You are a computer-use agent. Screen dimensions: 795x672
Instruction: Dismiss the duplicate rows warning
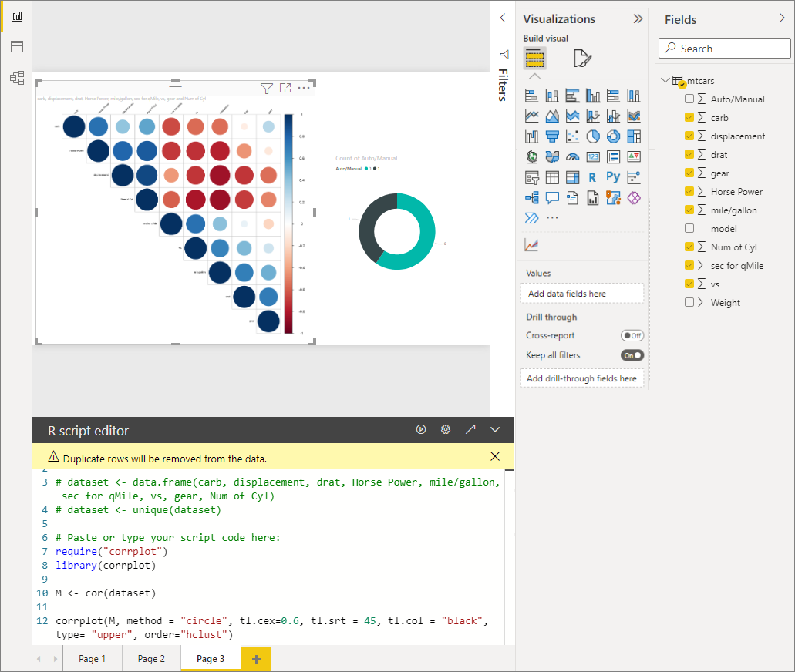coord(494,456)
